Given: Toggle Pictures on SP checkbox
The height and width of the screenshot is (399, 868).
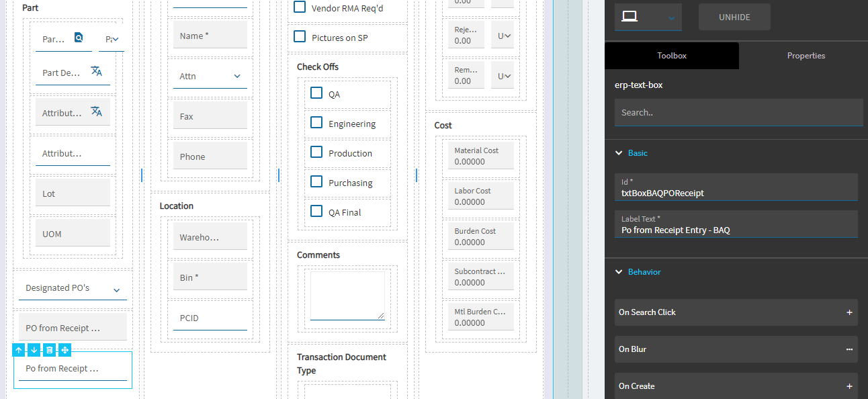Looking at the screenshot, I should 300,37.
